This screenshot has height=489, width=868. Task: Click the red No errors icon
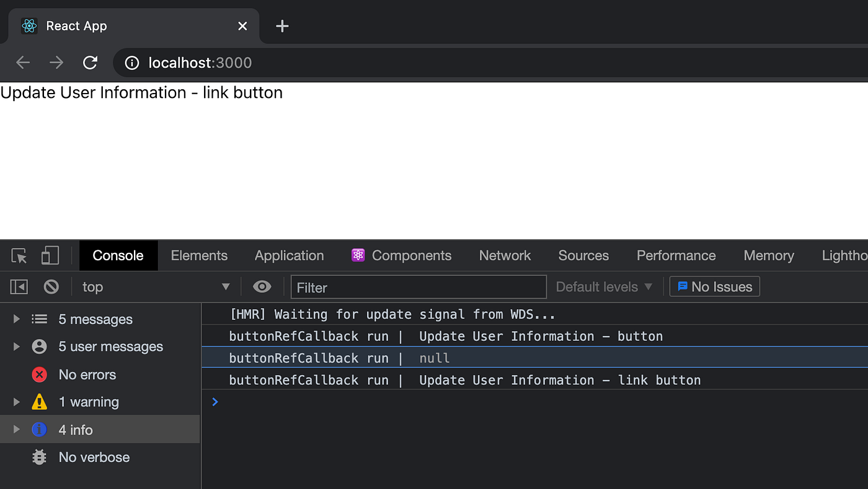coord(39,374)
